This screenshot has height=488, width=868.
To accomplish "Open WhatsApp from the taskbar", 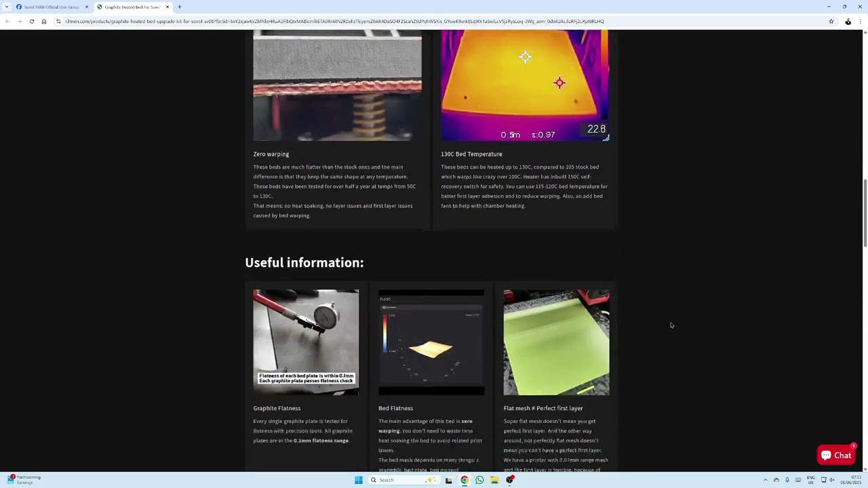I will click(x=479, y=480).
